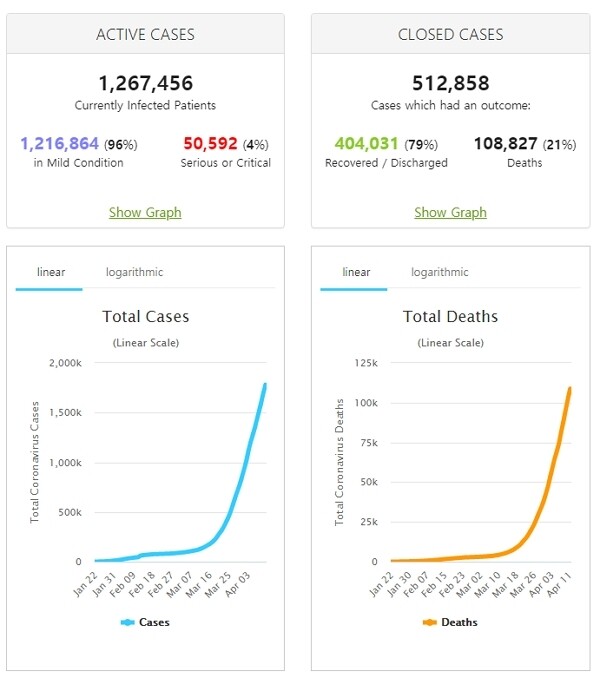Click the 512,858 closed cases count

pyautogui.click(x=450, y=83)
